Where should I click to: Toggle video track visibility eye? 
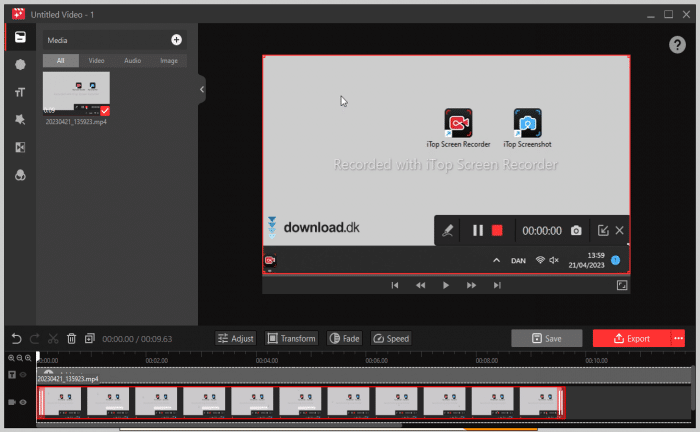[23, 402]
